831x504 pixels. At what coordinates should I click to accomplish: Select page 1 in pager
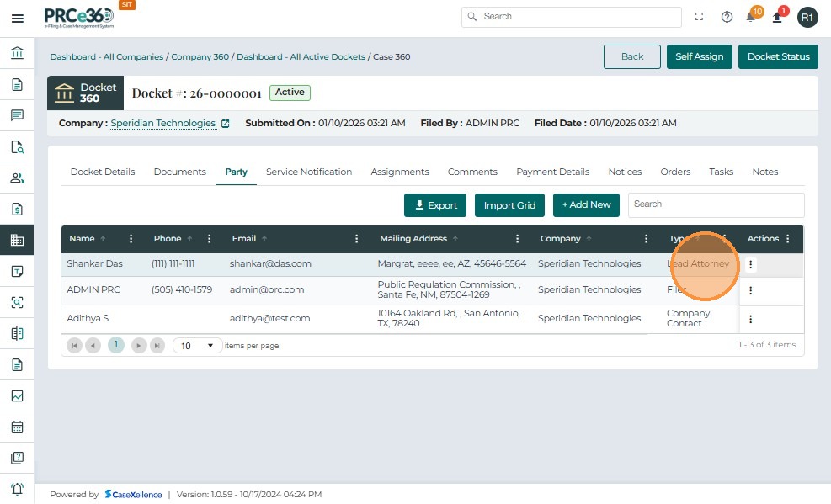click(115, 345)
